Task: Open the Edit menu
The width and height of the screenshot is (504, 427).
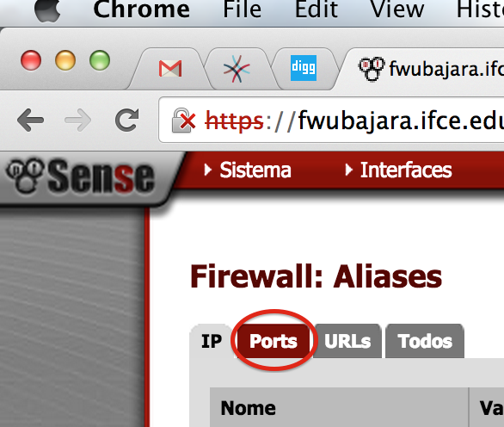Action: coord(317,9)
